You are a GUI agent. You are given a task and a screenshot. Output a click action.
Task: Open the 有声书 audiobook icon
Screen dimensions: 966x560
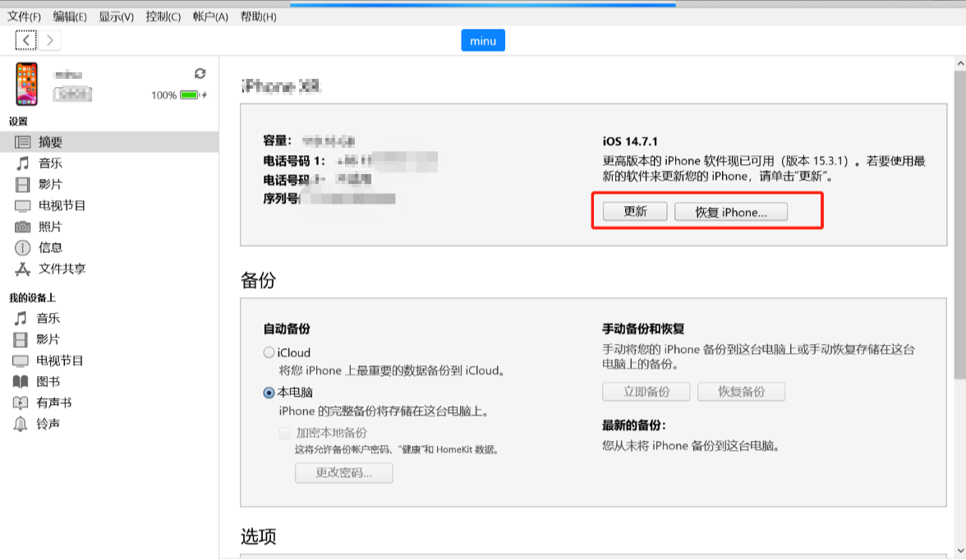coord(21,403)
